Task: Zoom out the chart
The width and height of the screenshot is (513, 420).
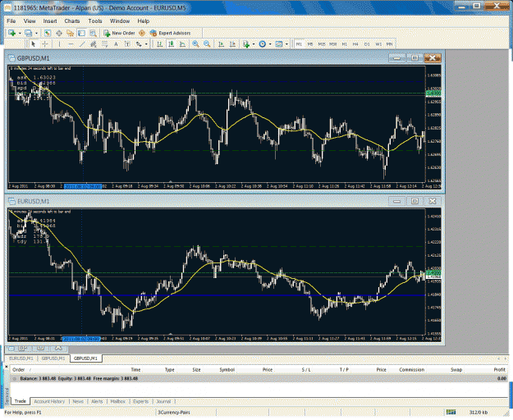Action: pyautogui.click(x=207, y=44)
